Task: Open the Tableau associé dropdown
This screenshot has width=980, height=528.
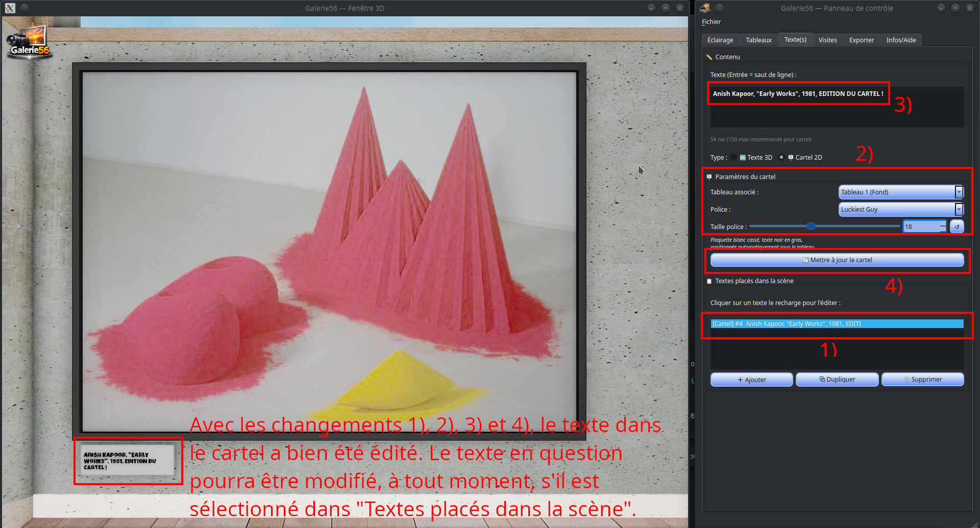Action: pos(901,192)
